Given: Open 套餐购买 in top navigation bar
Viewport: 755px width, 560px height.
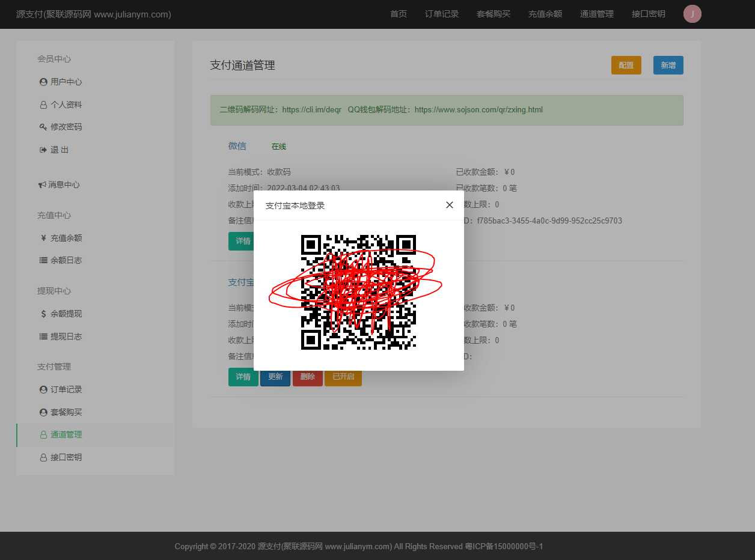Looking at the screenshot, I should pos(494,14).
